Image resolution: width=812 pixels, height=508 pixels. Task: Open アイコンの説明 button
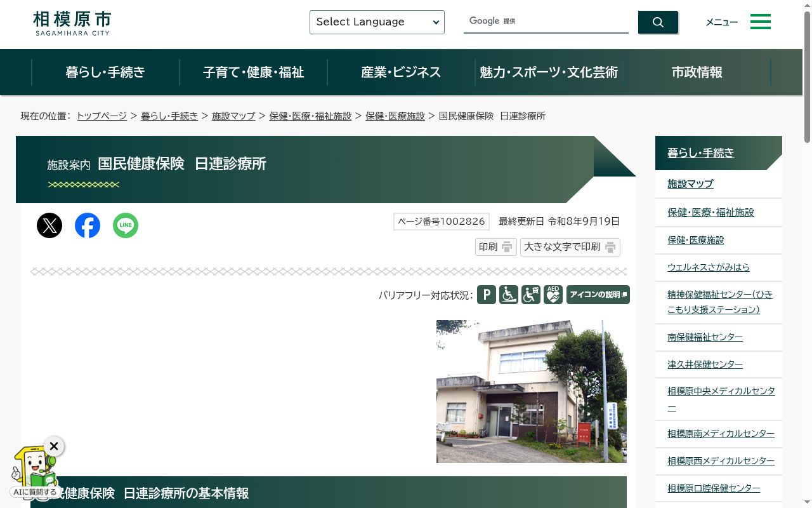[x=598, y=295]
